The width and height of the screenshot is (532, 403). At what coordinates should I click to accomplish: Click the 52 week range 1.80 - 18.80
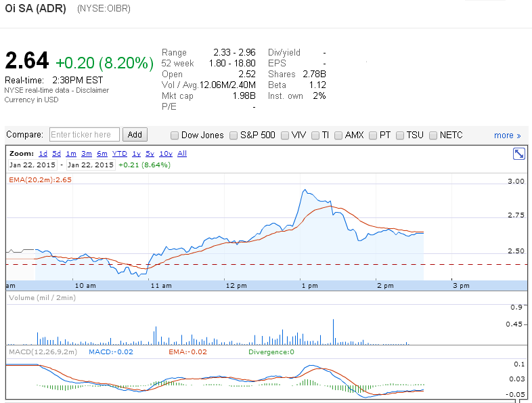pyautogui.click(x=232, y=63)
